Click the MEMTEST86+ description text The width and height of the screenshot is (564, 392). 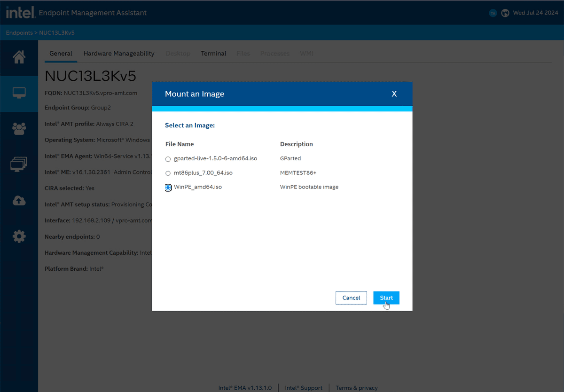[298, 173]
